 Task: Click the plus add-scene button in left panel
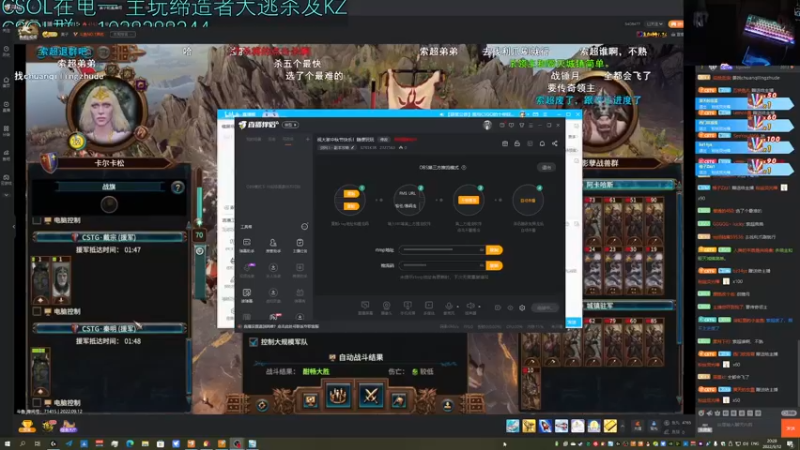point(308,139)
